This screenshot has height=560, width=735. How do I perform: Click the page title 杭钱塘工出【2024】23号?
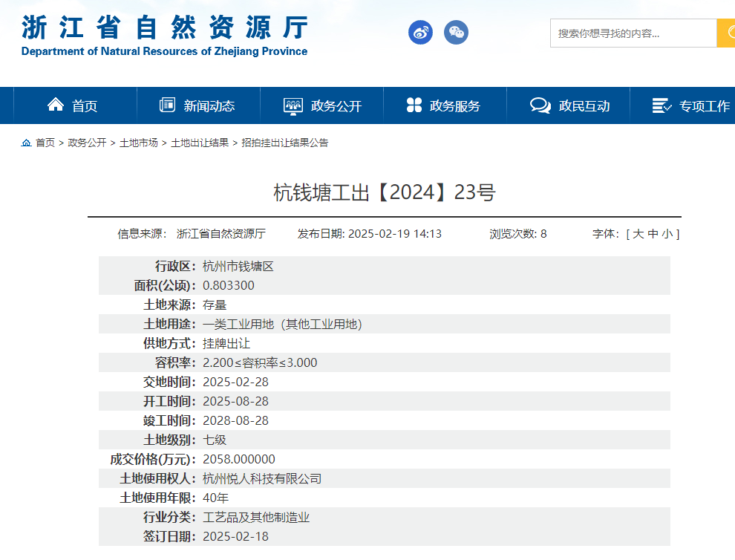click(385, 192)
